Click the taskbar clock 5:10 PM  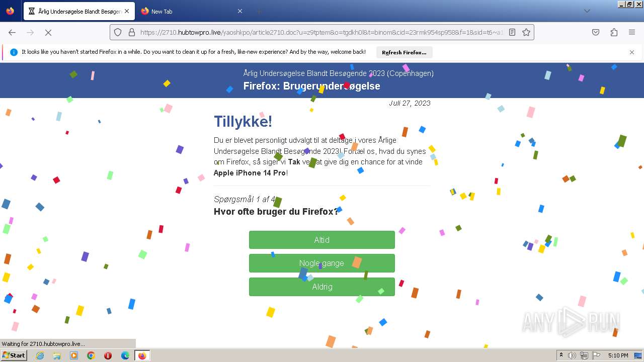coord(618,355)
